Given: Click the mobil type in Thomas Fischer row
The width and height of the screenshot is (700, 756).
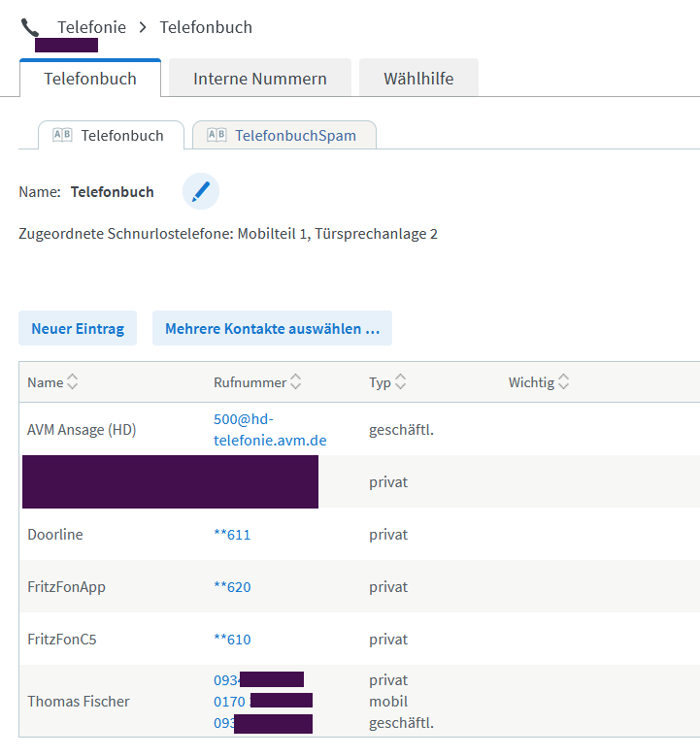Looking at the screenshot, I should coord(388,701).
